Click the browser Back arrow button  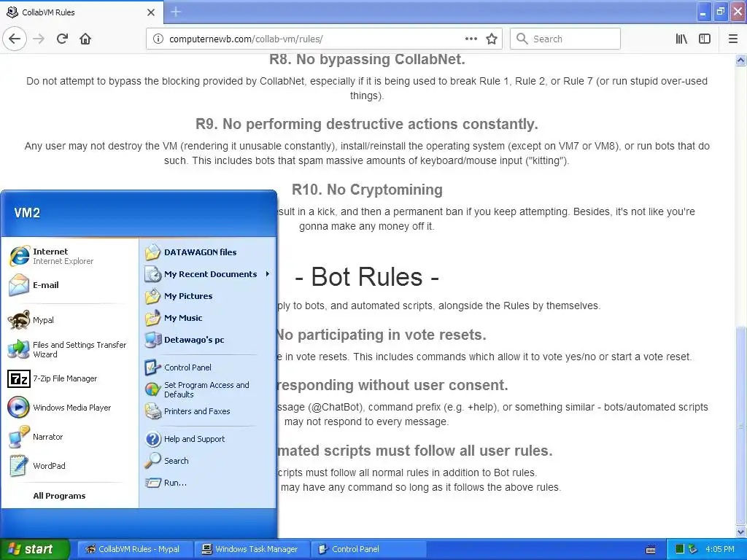coord(15,39)
